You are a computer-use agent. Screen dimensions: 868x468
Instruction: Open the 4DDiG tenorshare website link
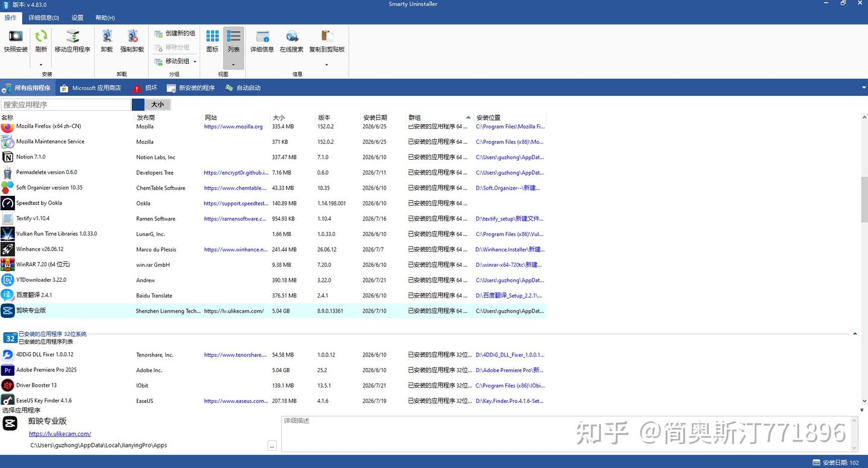235,355
